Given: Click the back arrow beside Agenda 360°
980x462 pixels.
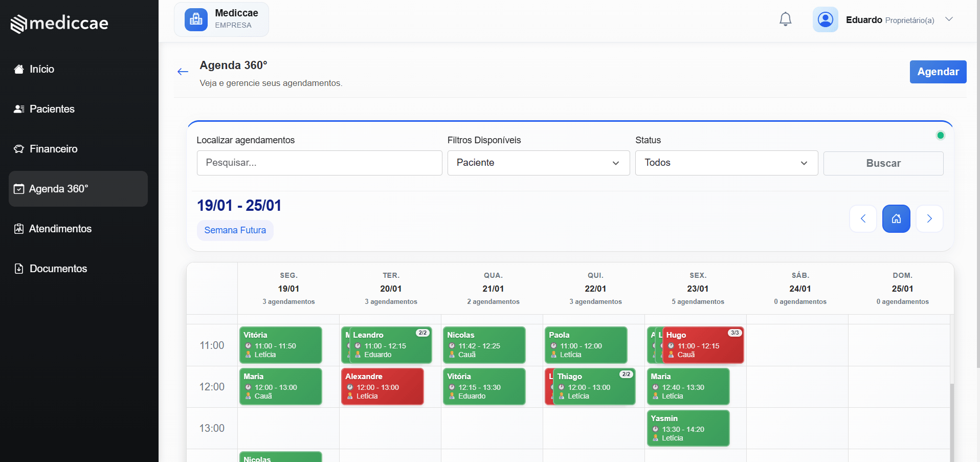Looking at the screenshot, I should [183, 72].
